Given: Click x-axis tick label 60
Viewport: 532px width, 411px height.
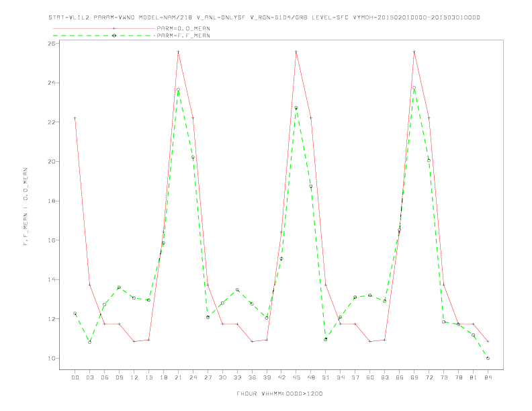Looking at the screenshot, I should [370, 377].
